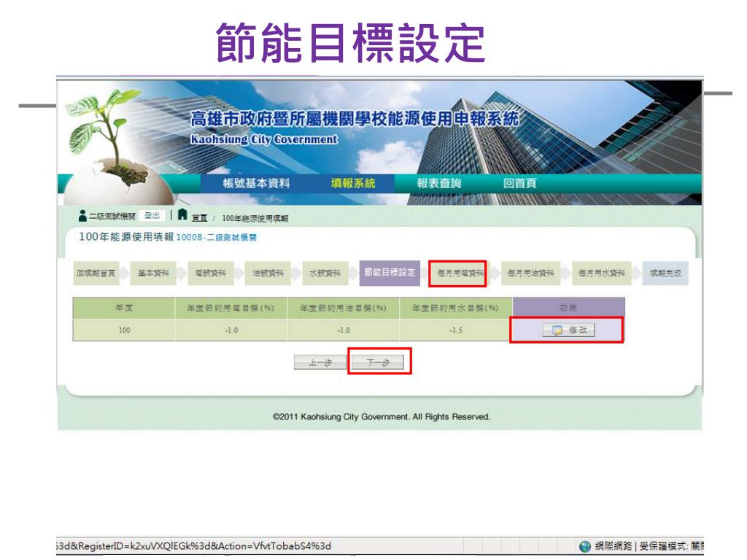Screen dimensions: 747x560
Task: Select the 節能目標設定 step
Action: (x=390, y=273)
